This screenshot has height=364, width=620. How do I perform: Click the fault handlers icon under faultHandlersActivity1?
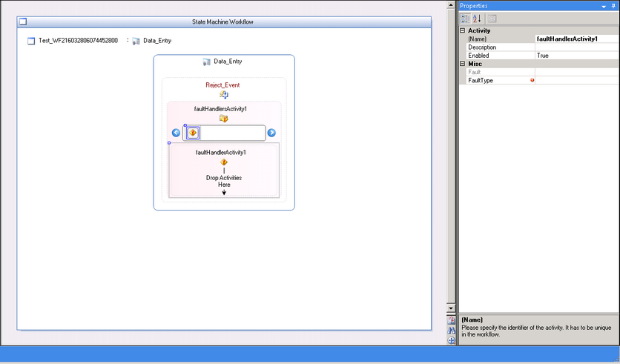coord(224,119)
